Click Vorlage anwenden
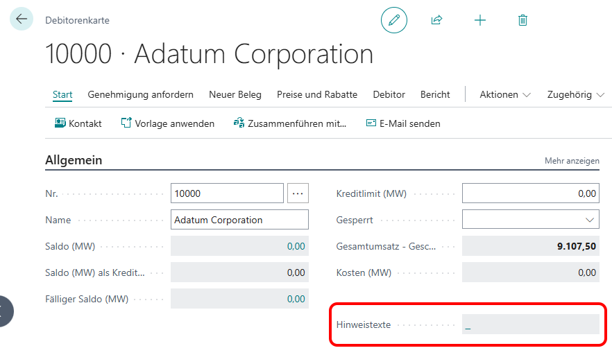The width and height of the screenshot is (612, 364). pos(167,123)
